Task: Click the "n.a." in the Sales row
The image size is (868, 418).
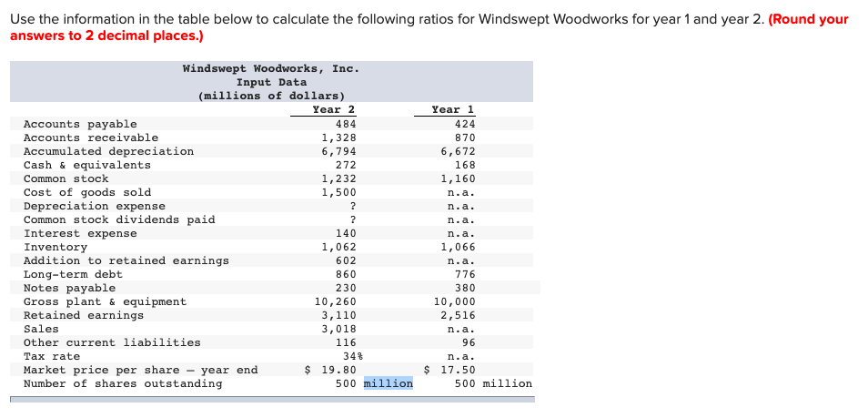Action: pos(461,329)
